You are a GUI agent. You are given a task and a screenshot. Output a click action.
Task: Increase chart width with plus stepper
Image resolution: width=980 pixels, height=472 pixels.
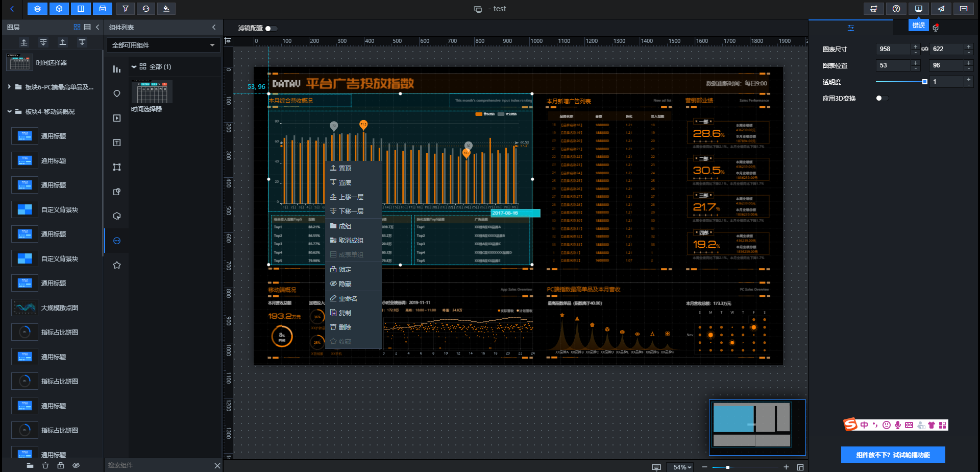[x=916, y=46]
